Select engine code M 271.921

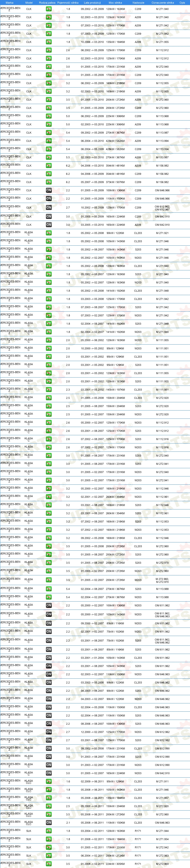162,233
